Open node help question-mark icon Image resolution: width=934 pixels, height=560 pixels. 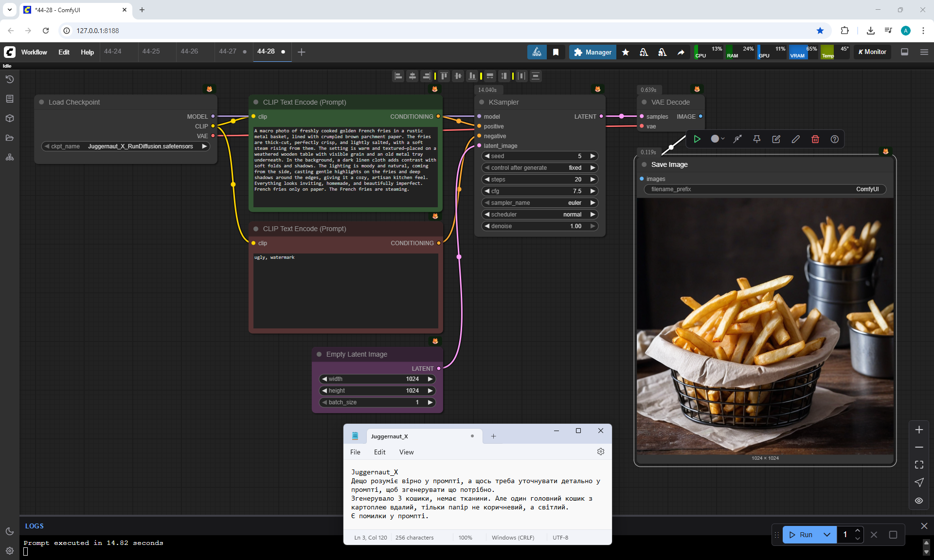835,139
